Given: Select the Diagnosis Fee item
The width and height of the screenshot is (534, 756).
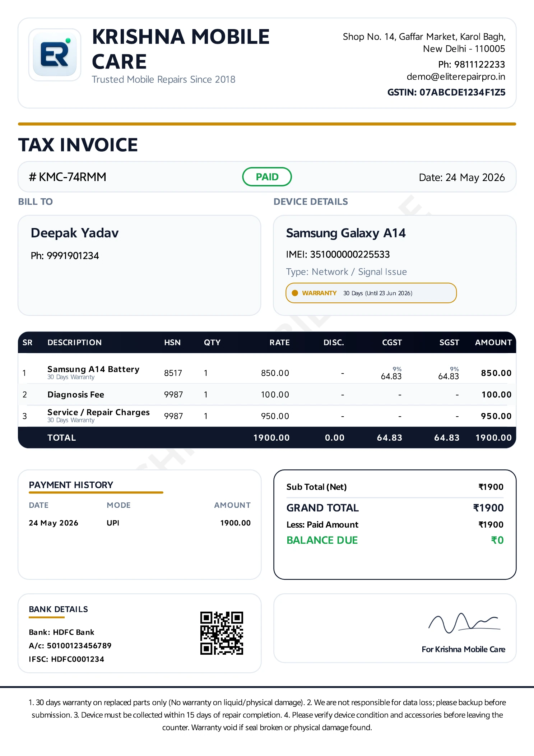Looking at the screenshot, I should tap(76, 395).
